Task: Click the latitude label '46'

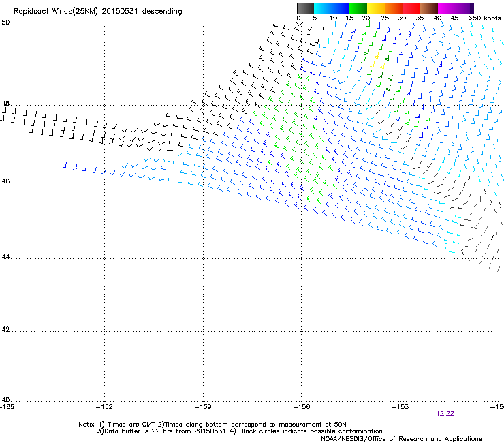Action: click(x=5, y=181)
